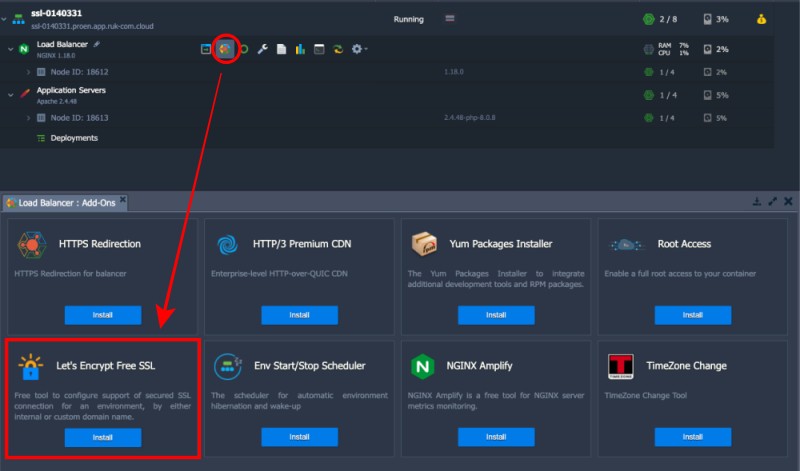Expand Node ID: 18613 details
This screenshot has width=800, height=471.
click(29, 118)
